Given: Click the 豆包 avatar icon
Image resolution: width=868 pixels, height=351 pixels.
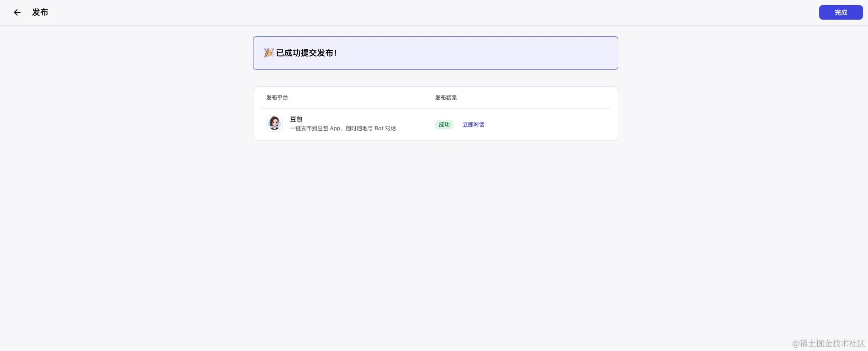Looking at the screenshot, I should pos(274,123).
